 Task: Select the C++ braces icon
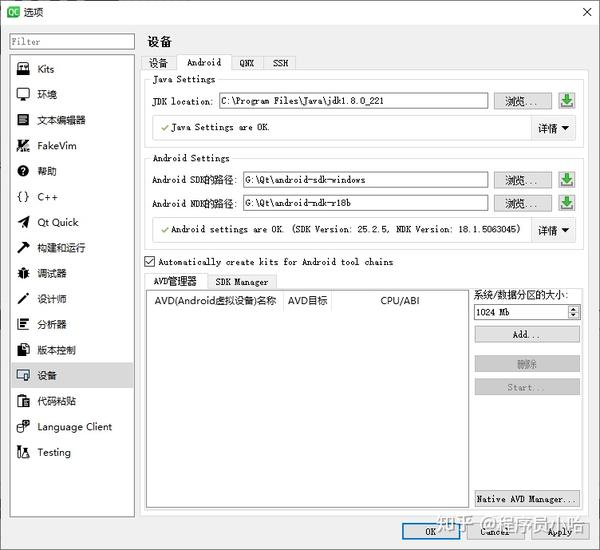[23, 197]
